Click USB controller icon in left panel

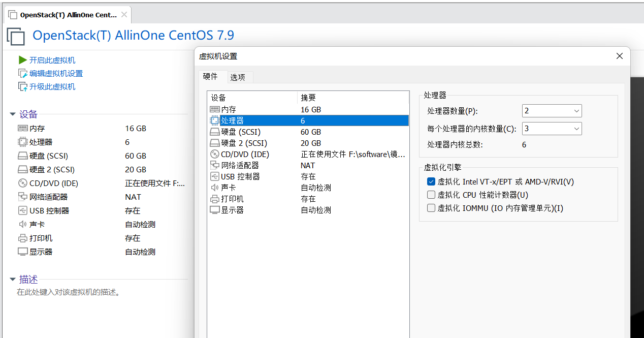coord(22,211)
